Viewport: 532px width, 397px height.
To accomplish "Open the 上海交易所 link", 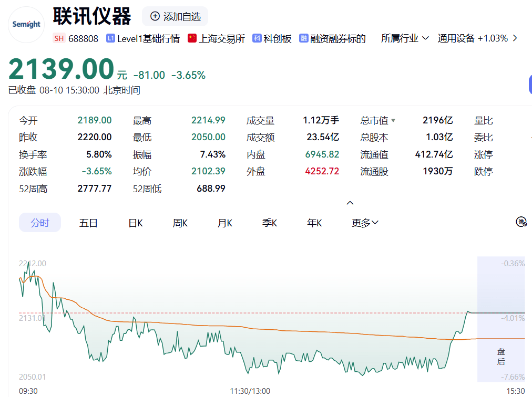I will (x=221, y=39).
